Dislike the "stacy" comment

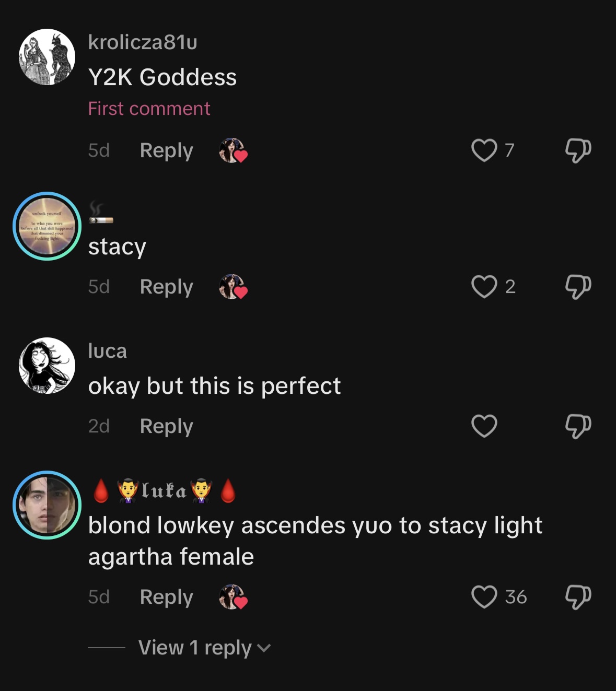coord(578,287)
